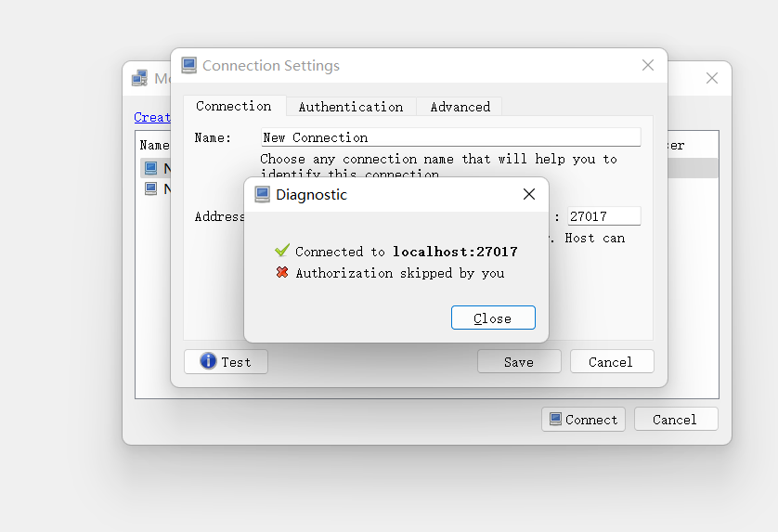Image resolution: width=778 pixels, height=532 pixels.
Task: Click the background connections window title icon
Action: (140, 79)
